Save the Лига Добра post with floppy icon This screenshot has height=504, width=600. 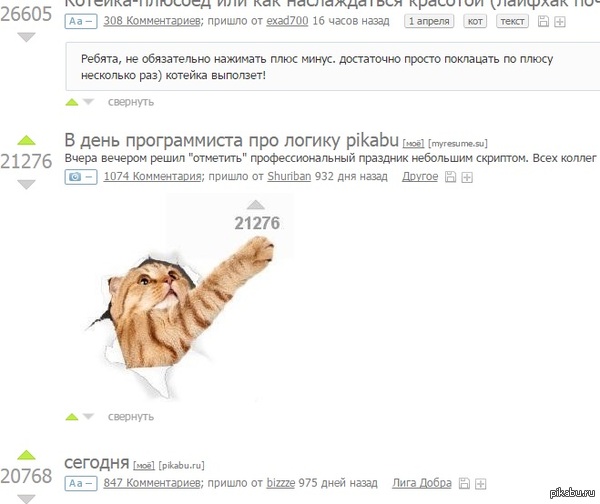(464, 484)
